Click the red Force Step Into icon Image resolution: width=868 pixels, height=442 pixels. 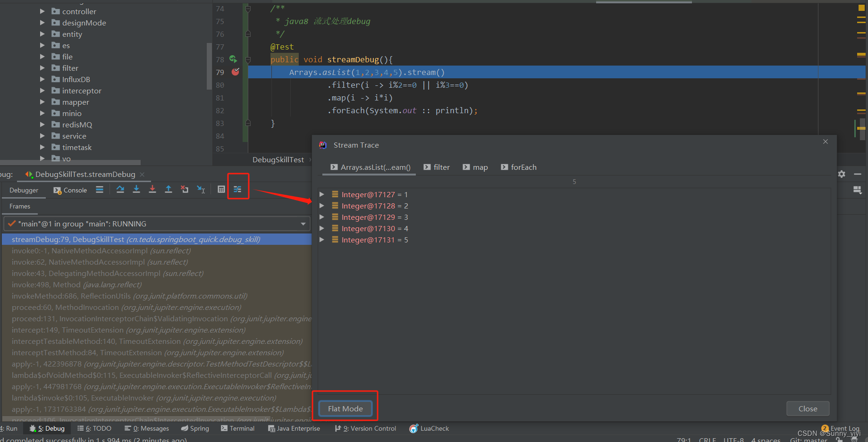tap(152, 189)
